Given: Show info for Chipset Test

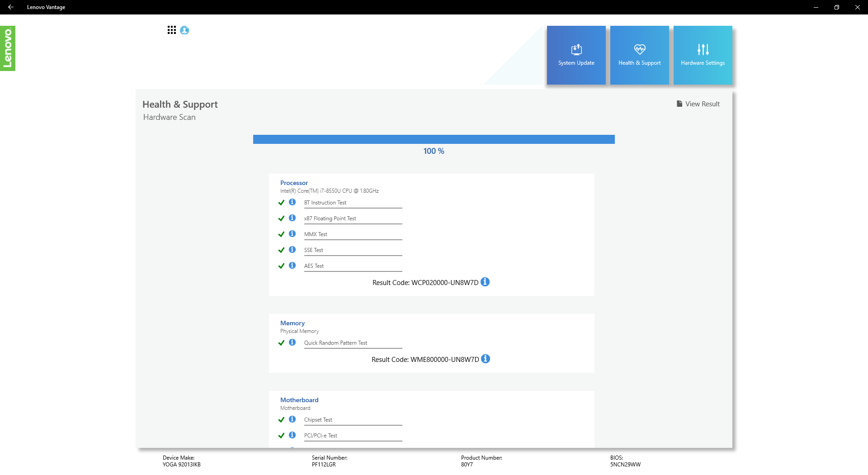Looking at the screenshot, I should tap(292, 419).
